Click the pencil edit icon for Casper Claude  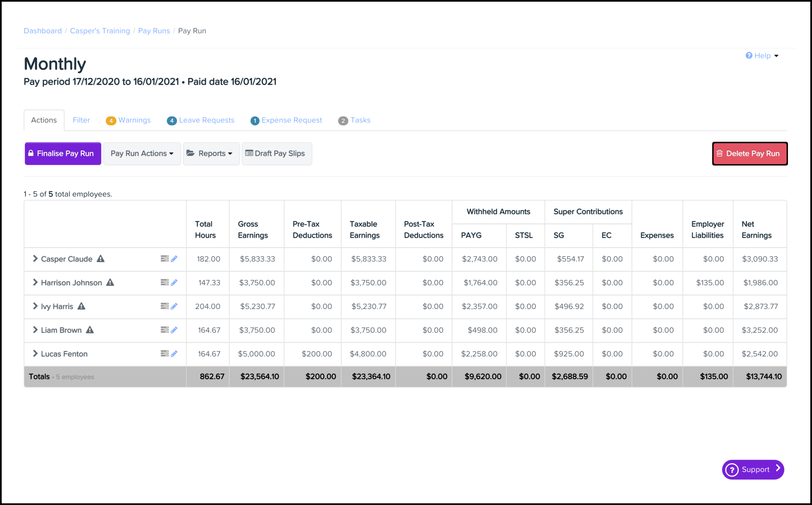coord(174,259)
